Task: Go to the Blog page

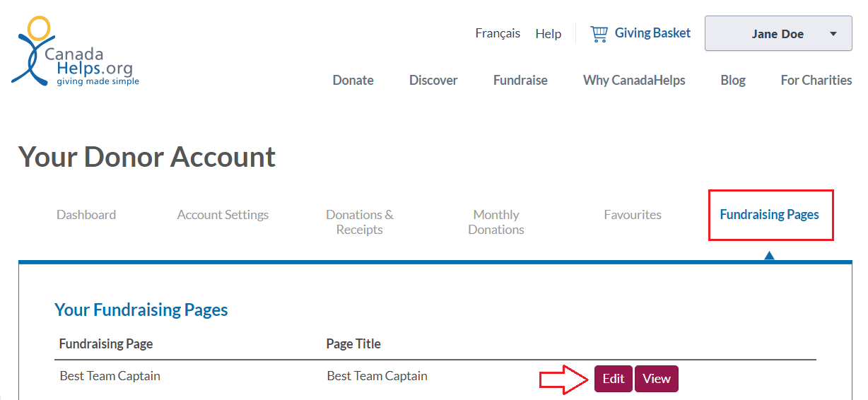Action: 733,80
